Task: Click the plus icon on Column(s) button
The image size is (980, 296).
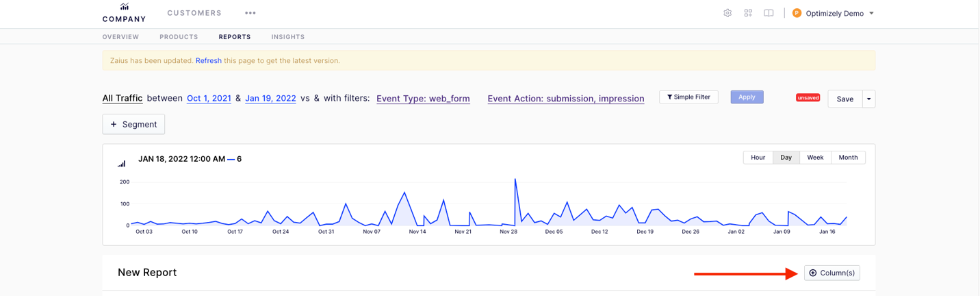Action: tap(813, 273)
